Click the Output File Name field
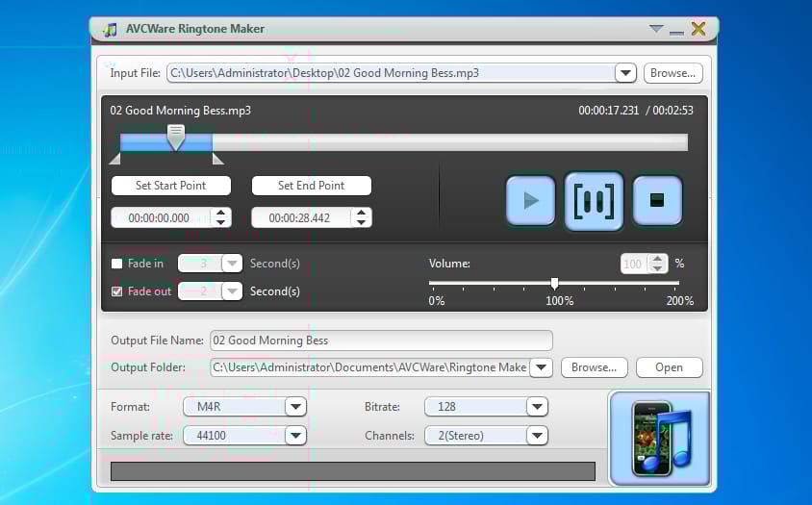This screenshot has width=812, height=505. pyautogui.click(x=381, y=341)
